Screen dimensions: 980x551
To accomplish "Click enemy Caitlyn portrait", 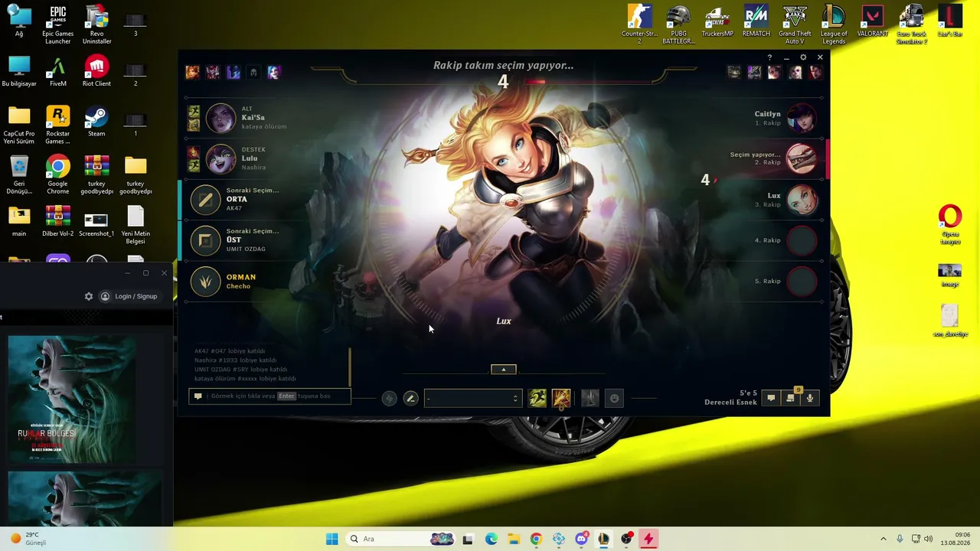I will (x=802, y=118).
